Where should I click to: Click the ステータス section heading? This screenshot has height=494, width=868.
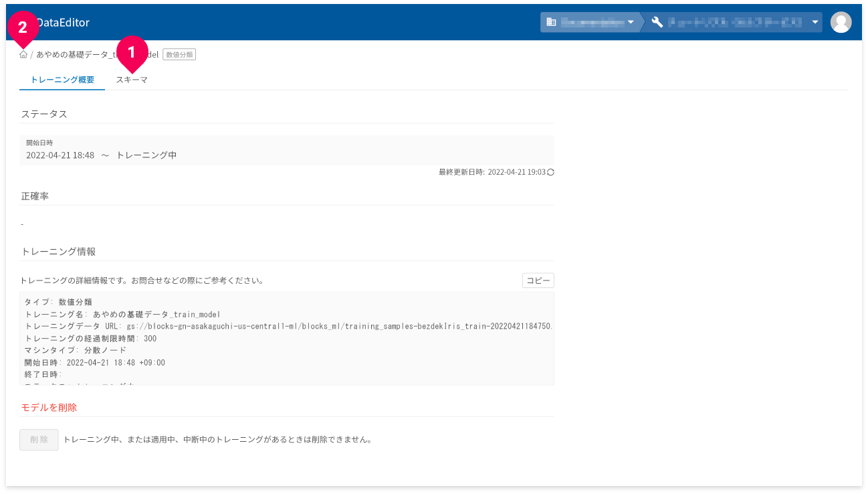click(44, 114)
